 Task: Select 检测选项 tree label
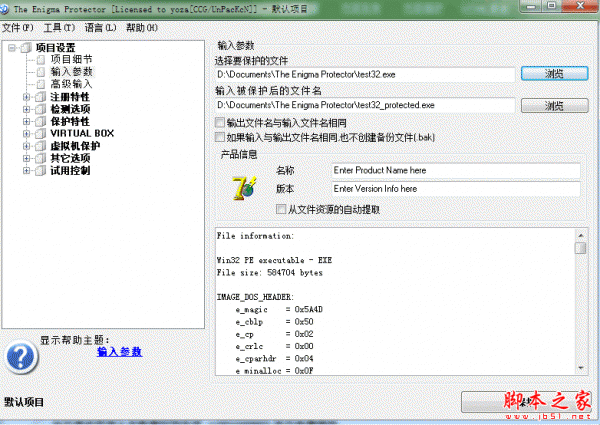coord(70,109)
